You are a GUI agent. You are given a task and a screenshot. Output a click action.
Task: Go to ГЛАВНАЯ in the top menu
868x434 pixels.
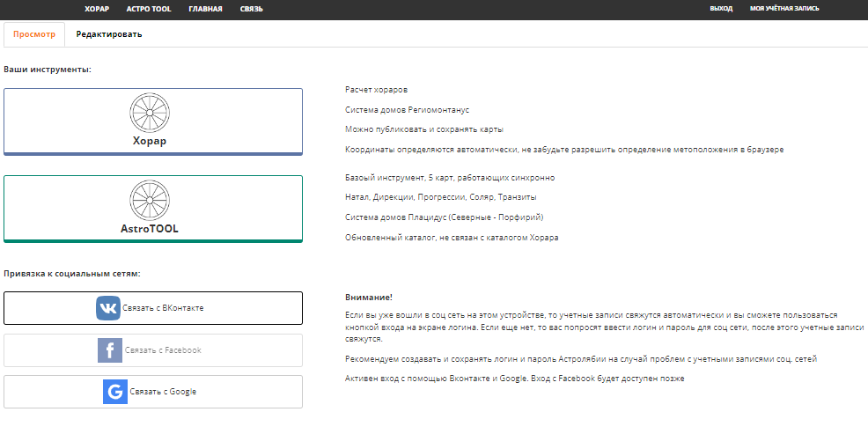[205, 9]
